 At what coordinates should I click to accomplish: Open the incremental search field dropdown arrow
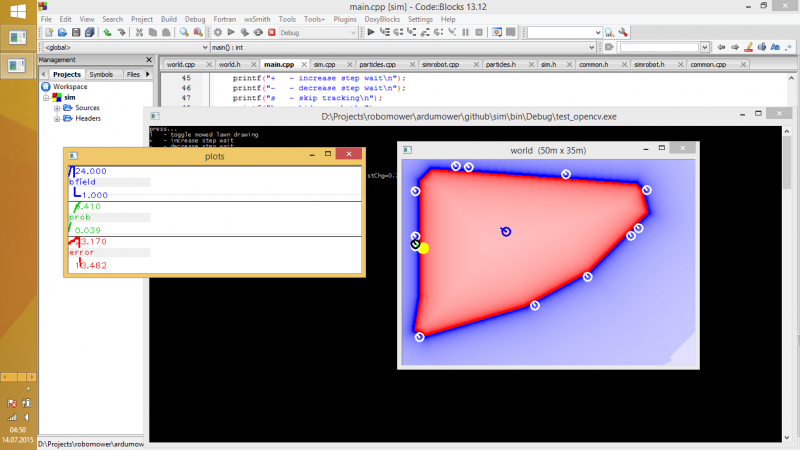tap(705, 47)
